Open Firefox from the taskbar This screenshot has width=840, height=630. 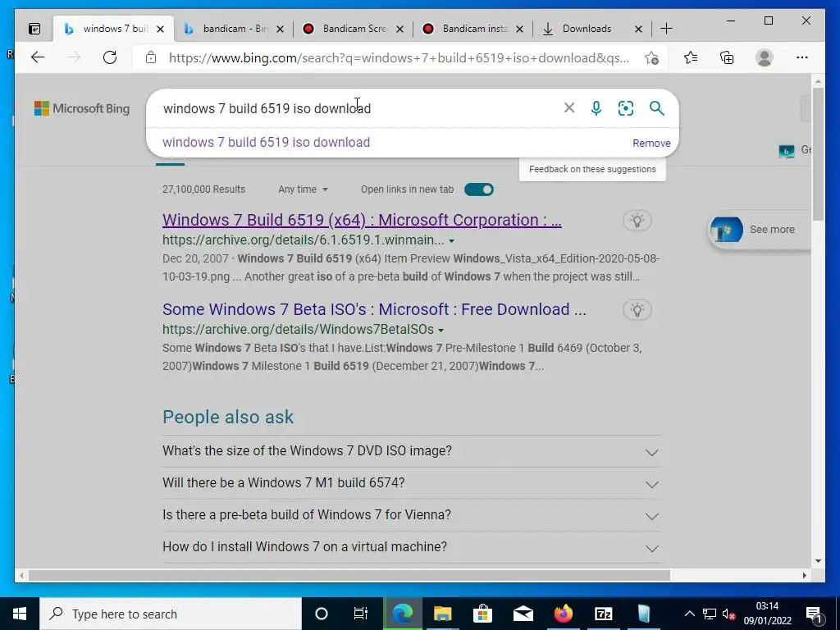pos(563,614)
